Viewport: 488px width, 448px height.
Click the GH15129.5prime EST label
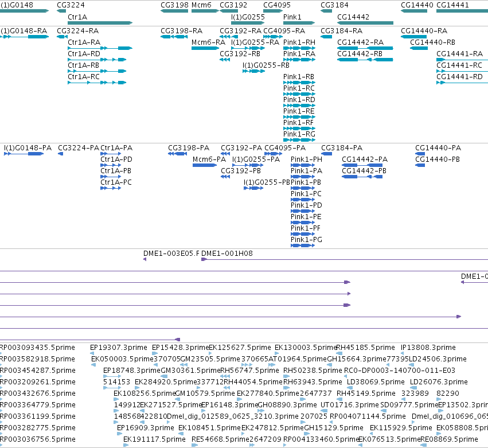pyautogui.click(x=334, y=428)
